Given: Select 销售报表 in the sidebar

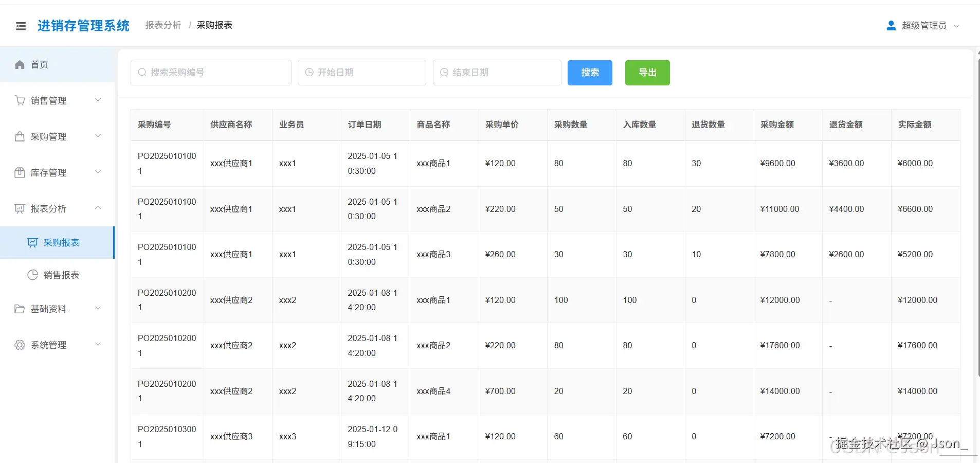Looking at the screenshot, I should pos(57,275).
